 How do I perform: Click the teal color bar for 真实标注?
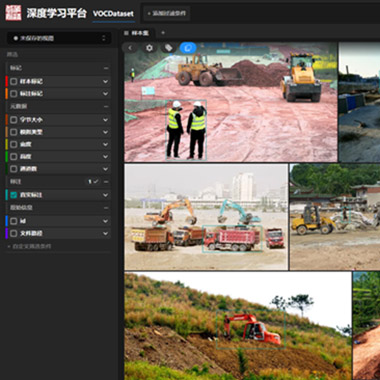(x=7, y=195)
